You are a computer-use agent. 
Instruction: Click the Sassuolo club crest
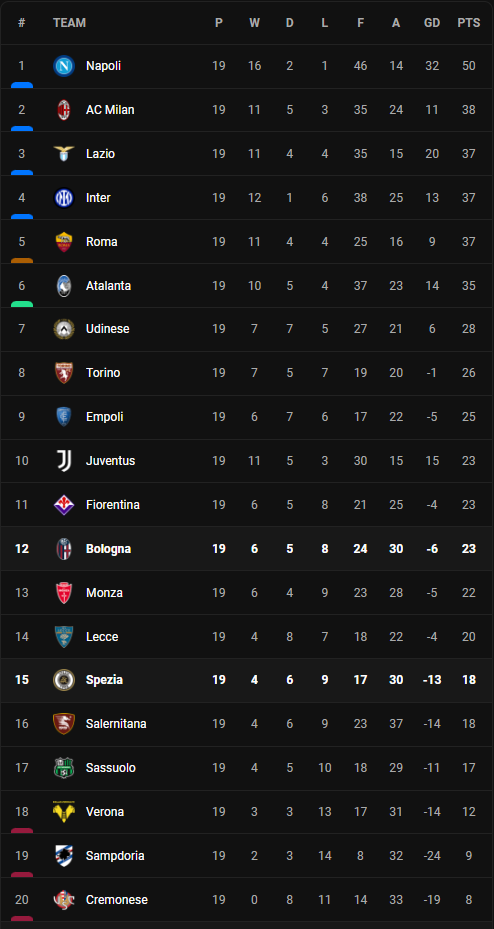coord(63,767)
